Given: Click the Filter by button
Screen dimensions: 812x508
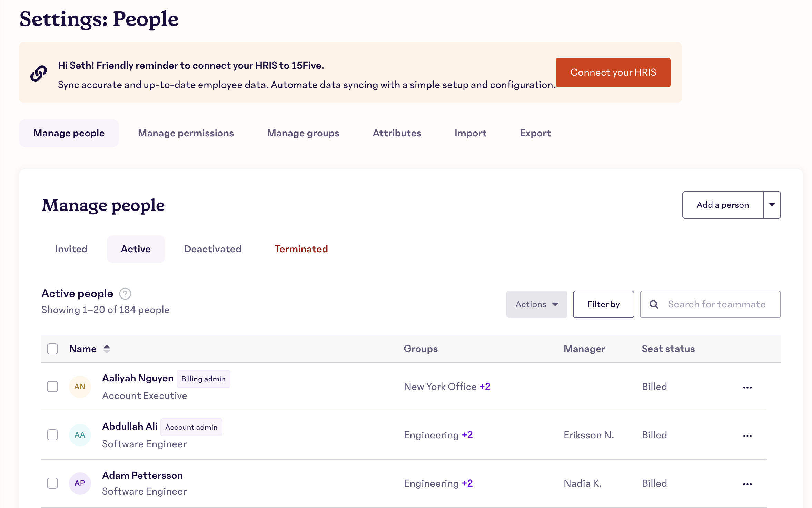Looking at the screenshot, I should coord(603,304).
